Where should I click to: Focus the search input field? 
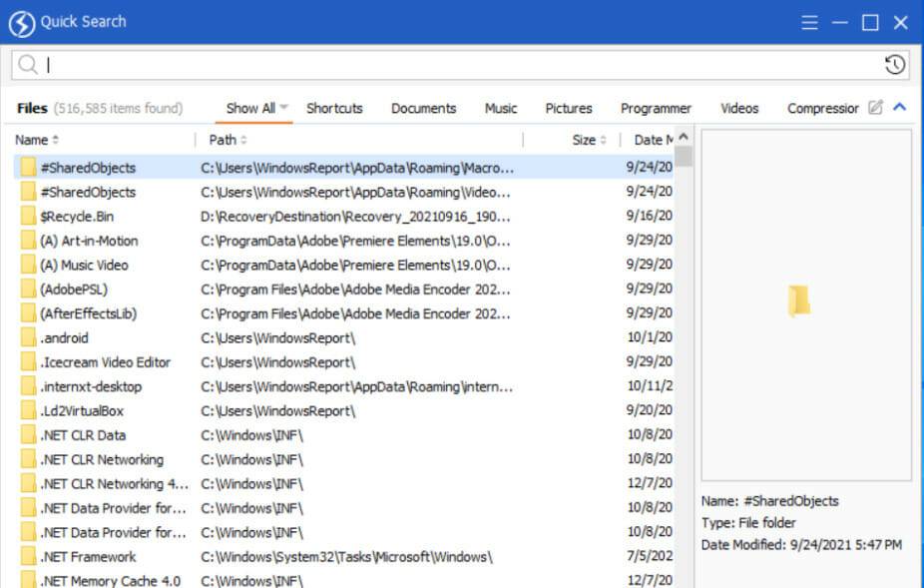tap(460, 64)
